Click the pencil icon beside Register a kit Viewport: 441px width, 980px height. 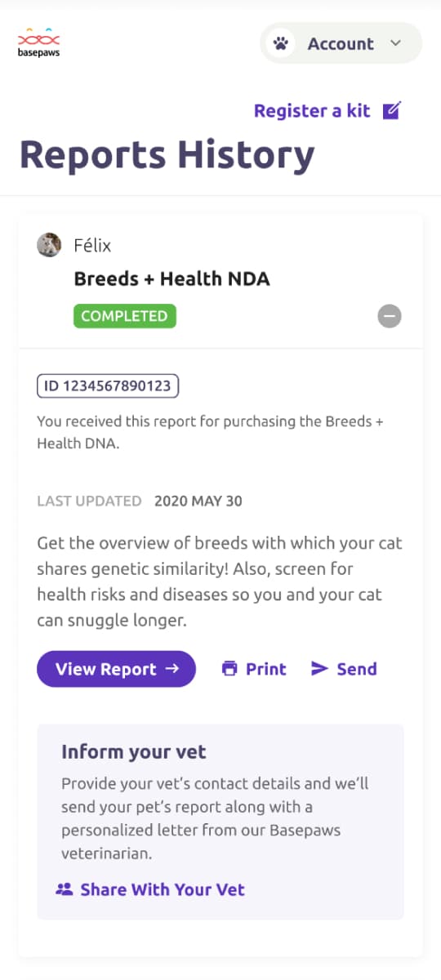393,110
